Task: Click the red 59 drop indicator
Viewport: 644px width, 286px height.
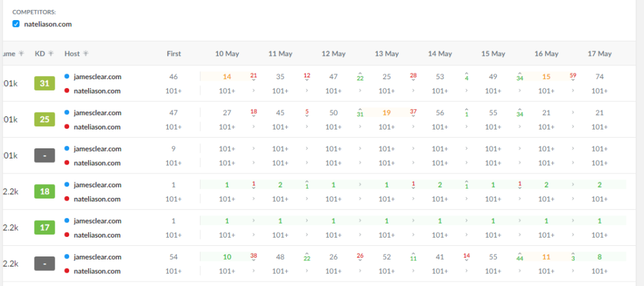Action: (x=573, y=76)
